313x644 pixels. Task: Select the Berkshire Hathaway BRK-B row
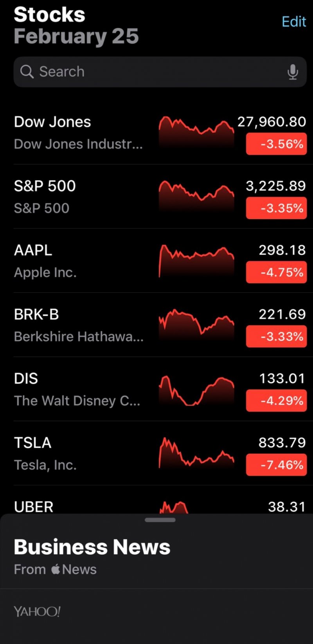[x=78, y=325]
